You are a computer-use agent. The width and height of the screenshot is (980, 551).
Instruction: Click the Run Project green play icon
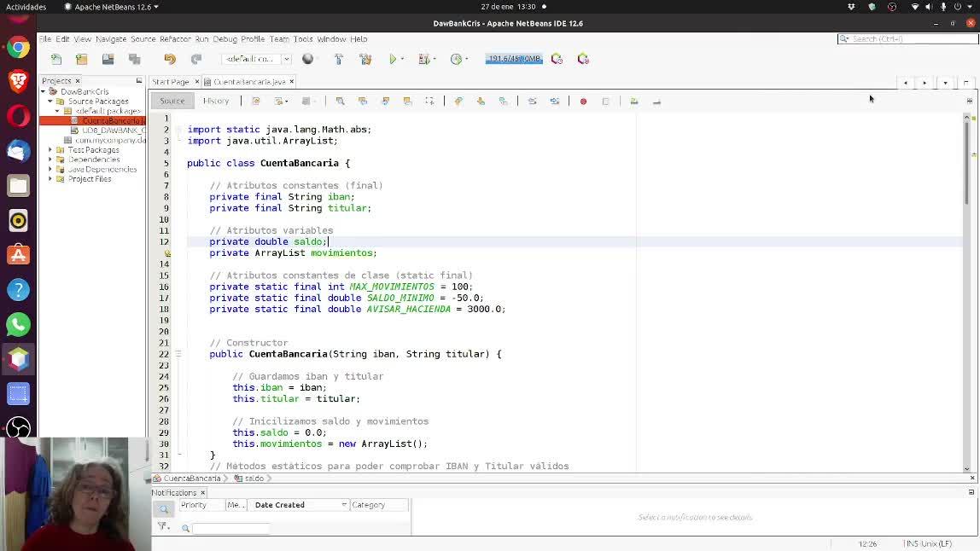(x=393, y=59)
